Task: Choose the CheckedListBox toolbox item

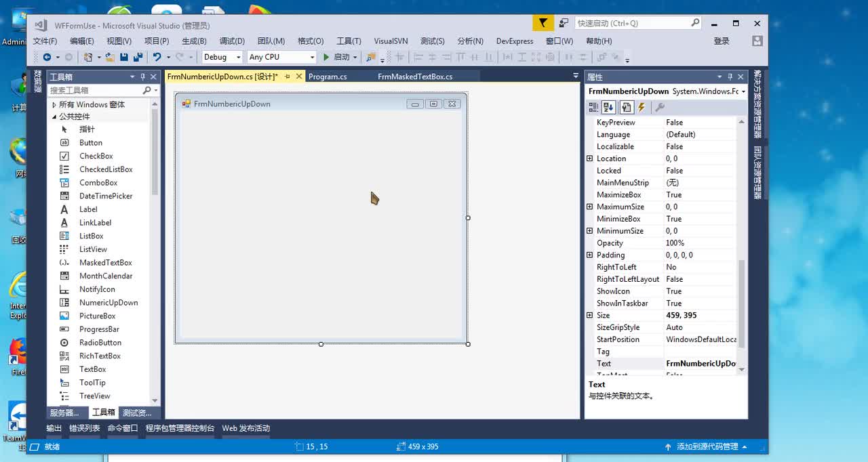Action: point(106,169)
